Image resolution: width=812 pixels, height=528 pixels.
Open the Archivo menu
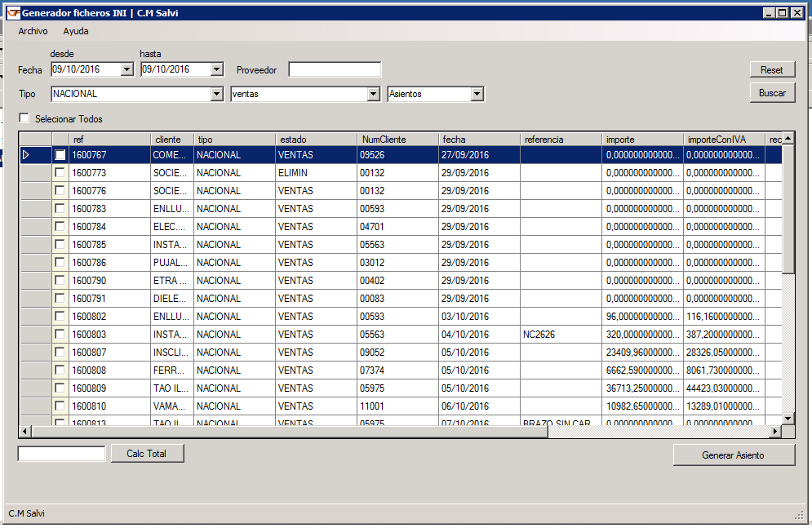pos(33,31)
